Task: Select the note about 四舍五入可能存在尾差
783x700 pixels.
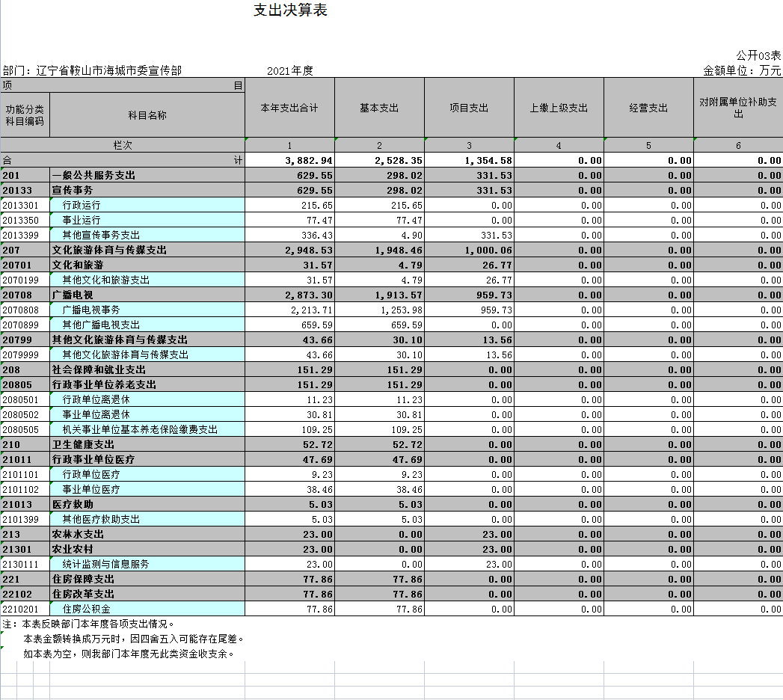Action: 133,639
